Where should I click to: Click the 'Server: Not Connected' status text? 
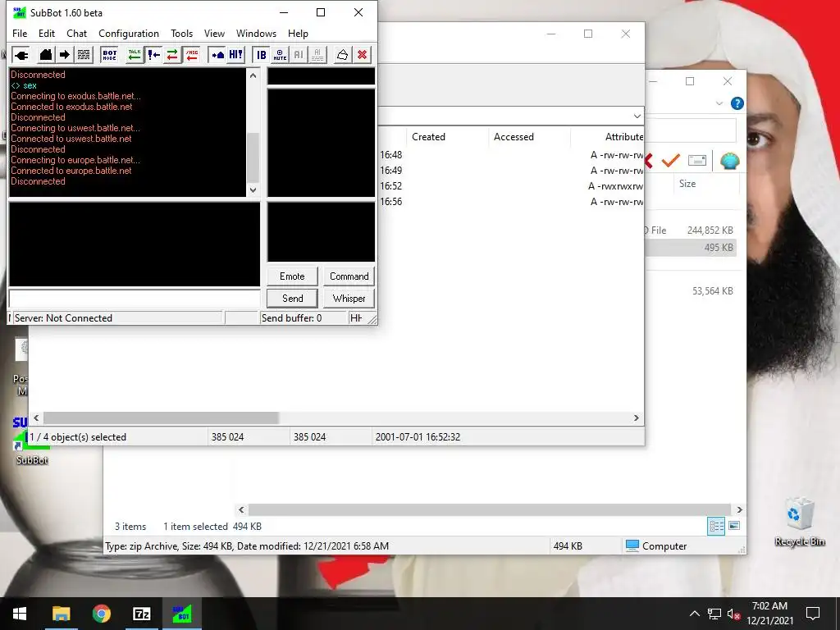click(63, 318)
